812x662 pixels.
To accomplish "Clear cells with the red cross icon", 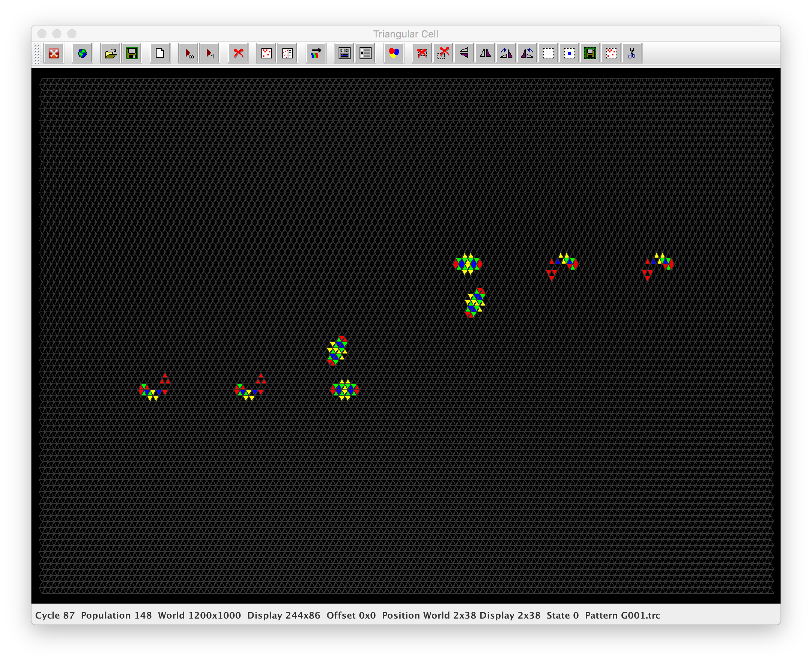I will tap(238, 53).
